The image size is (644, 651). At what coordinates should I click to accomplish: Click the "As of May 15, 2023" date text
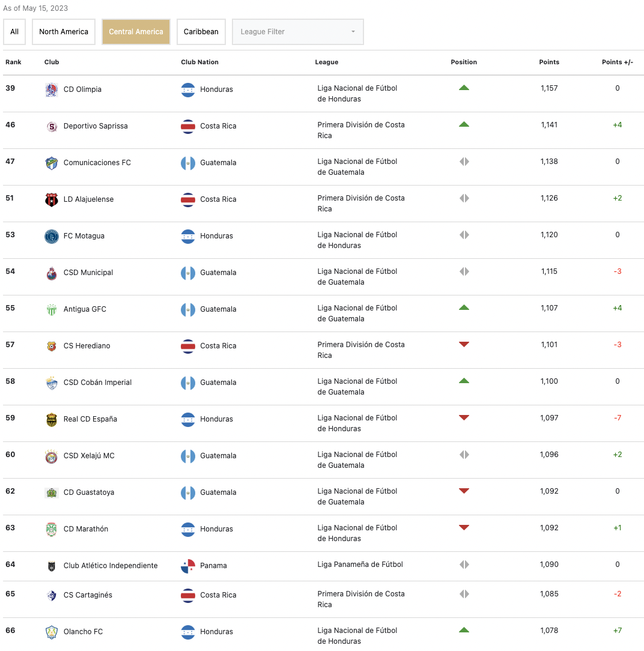pos(35,8)
